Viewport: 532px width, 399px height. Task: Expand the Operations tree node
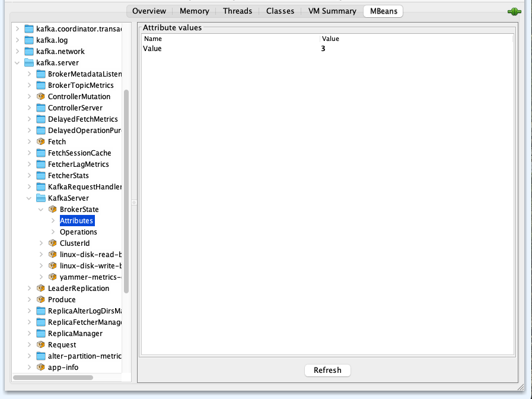click(x=53, y=232)
